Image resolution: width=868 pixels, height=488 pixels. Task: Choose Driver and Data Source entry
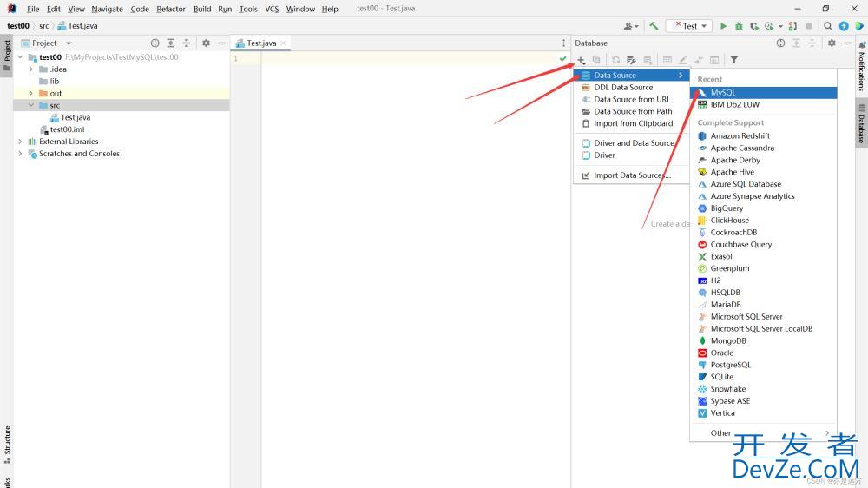(631, 143)
